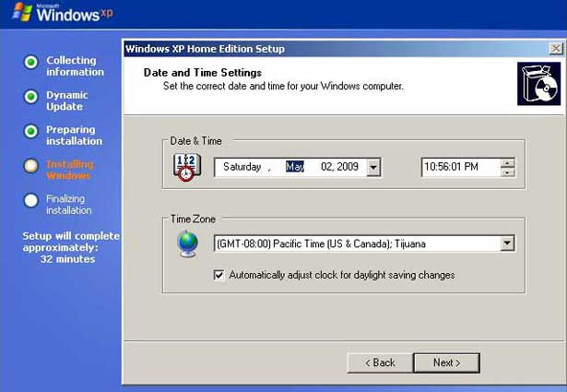The height and width of the screenshot is (392, 567).
Task: Expand the time zone dropdown arrow
Action: click(x=507, y=244)
